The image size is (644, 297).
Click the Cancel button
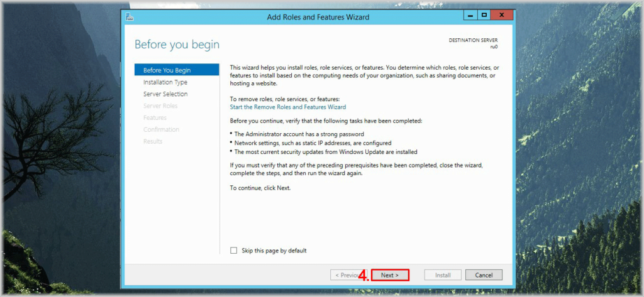click(x=484, y=275)
